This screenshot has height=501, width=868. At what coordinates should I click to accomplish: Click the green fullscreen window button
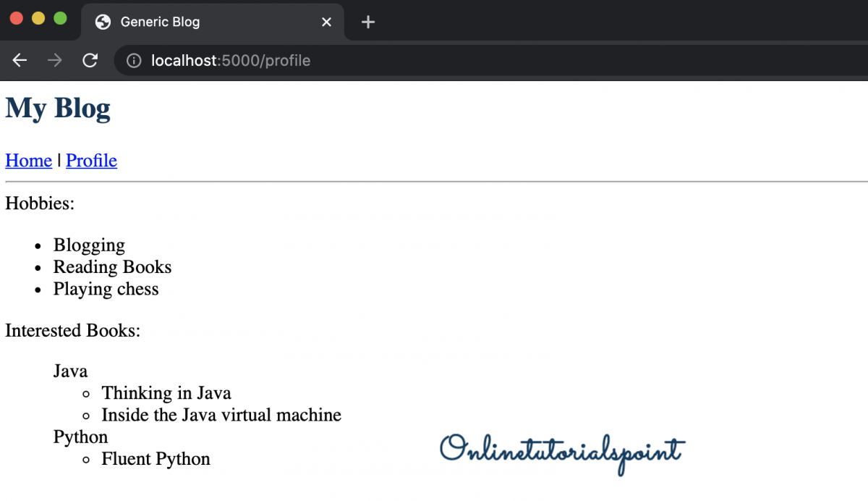(61, 18)
